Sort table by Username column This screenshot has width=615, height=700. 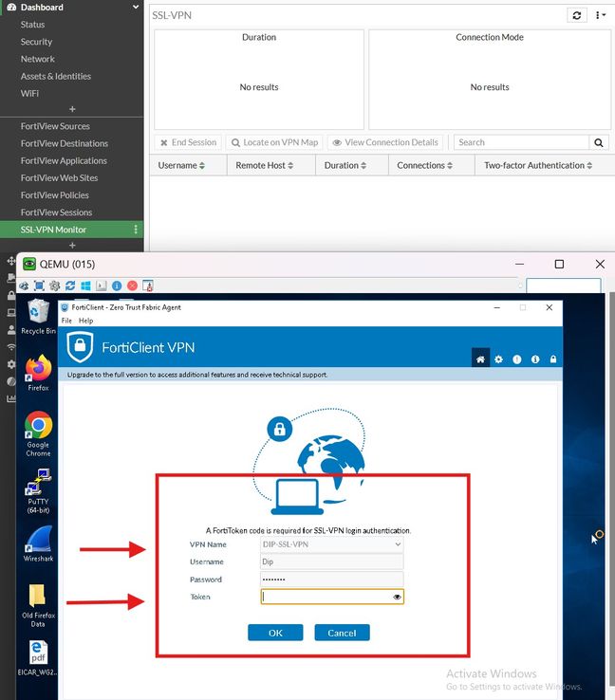coord(181,166)
